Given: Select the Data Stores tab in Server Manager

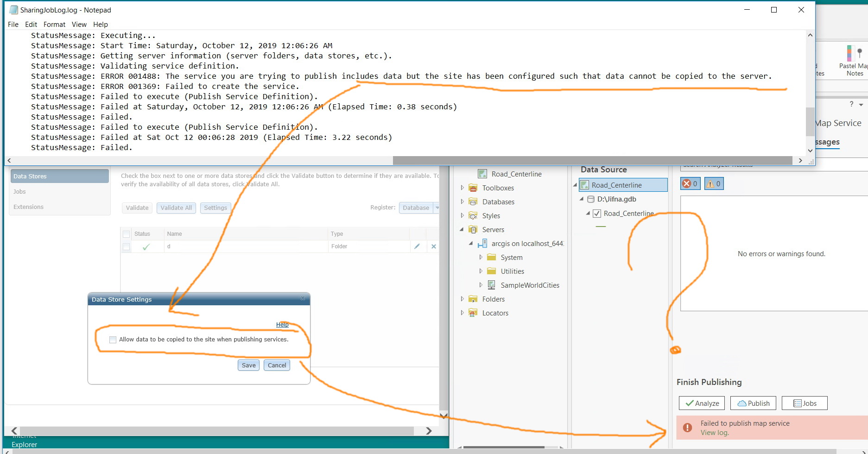Looking at the screenshot, I should (60, 176).
